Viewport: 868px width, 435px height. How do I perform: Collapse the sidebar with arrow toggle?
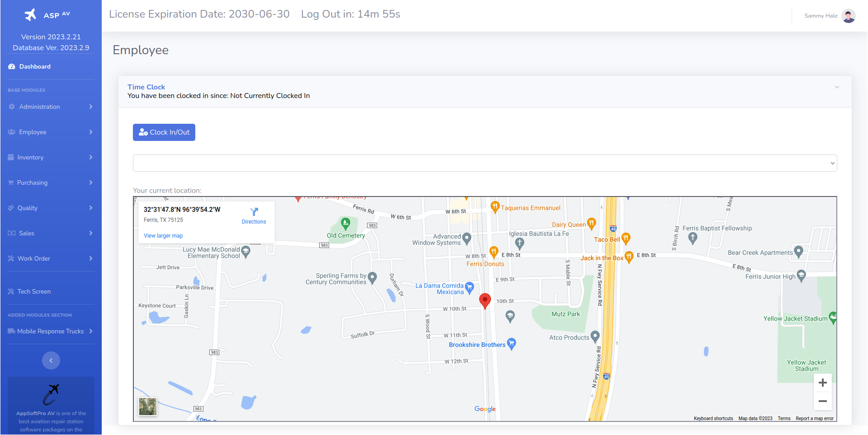tap(51, 360)
